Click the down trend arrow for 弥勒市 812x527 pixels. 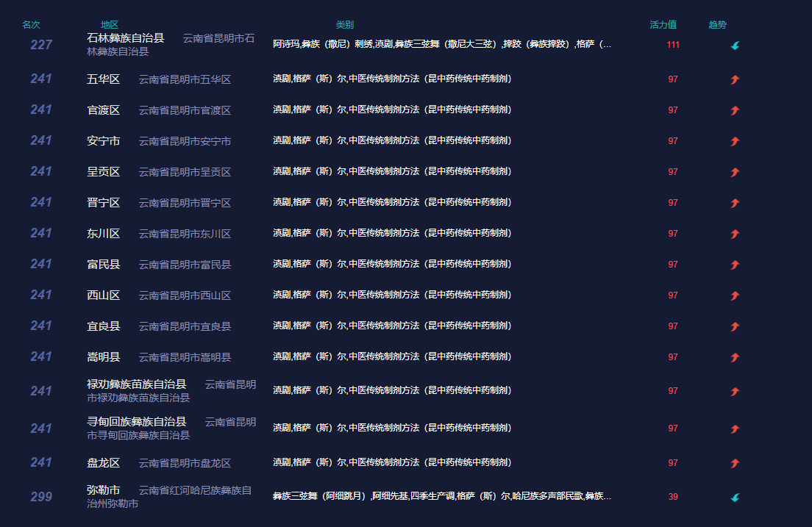(x=735, y=498)
